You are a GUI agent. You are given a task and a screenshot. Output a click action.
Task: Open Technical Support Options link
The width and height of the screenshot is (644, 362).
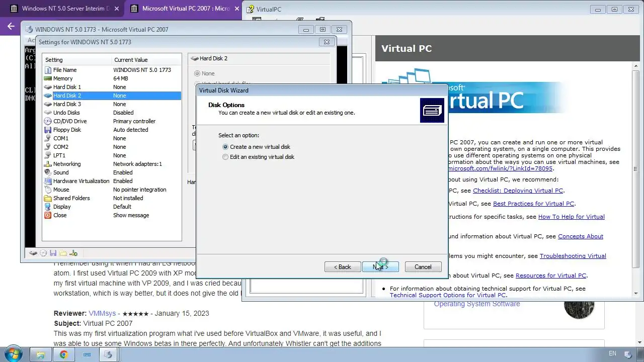pos(447,295)
